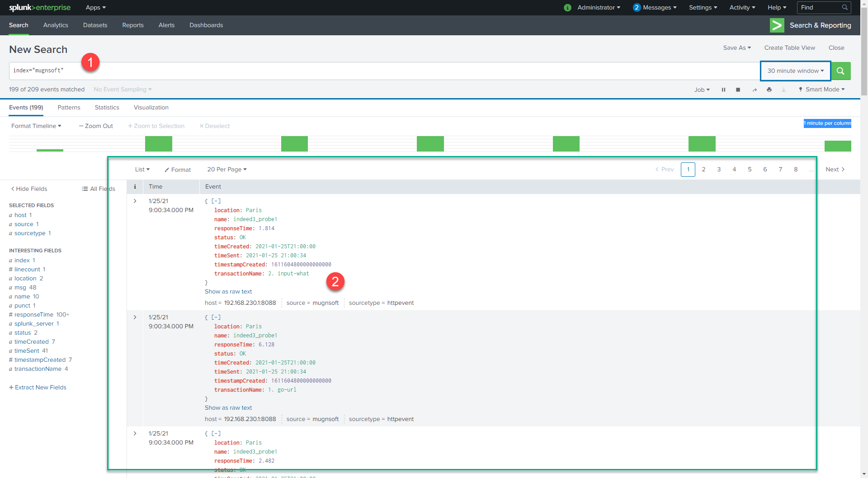
Task: Click Extract New Fields link
Action: click(38, 388)
